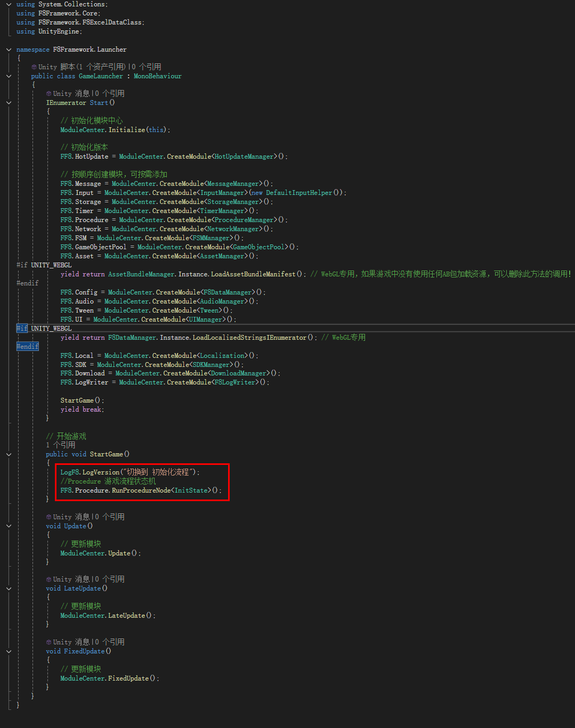Open '0 个引用' CodeLens above FixedUpdate
575x728 pixels.
click(x=110, y=642)
